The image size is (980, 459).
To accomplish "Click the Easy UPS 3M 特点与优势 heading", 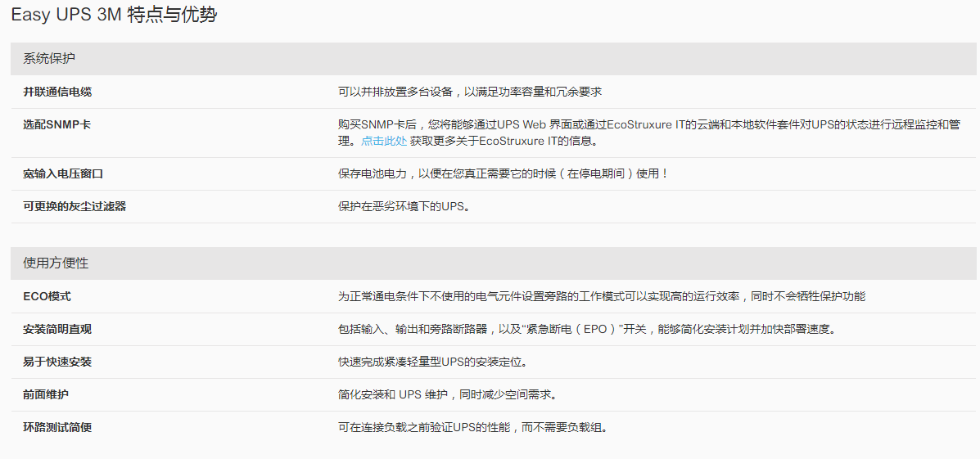I will (114, 15).
